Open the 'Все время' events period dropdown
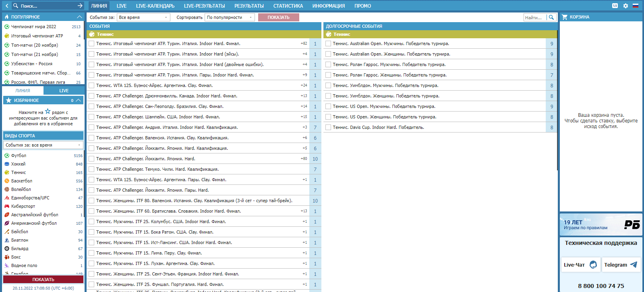Screen dimensions: 644x292 [x=143, y=17]
